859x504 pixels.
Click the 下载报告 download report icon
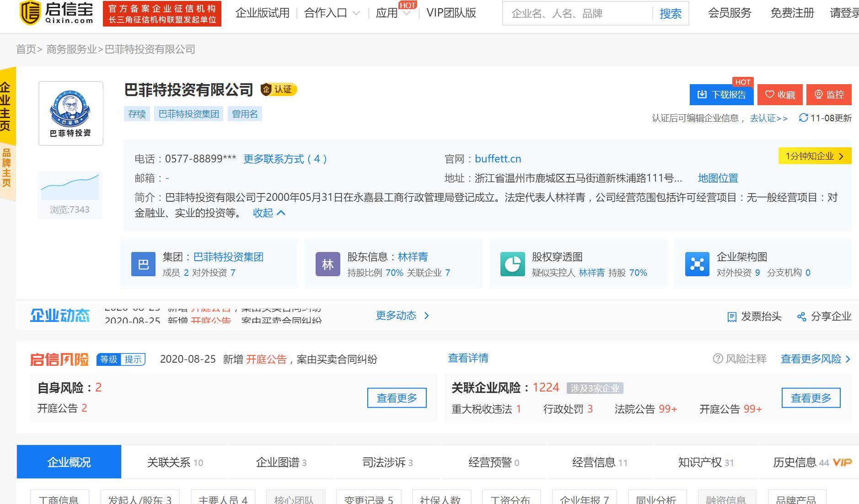pos(702,95)
